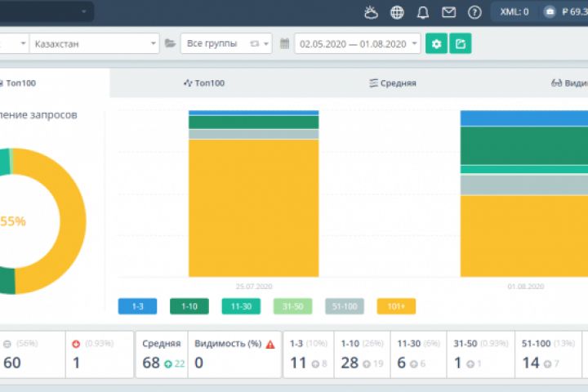Open the weather/cloud icon in top bar

click(x=371, y=13)
